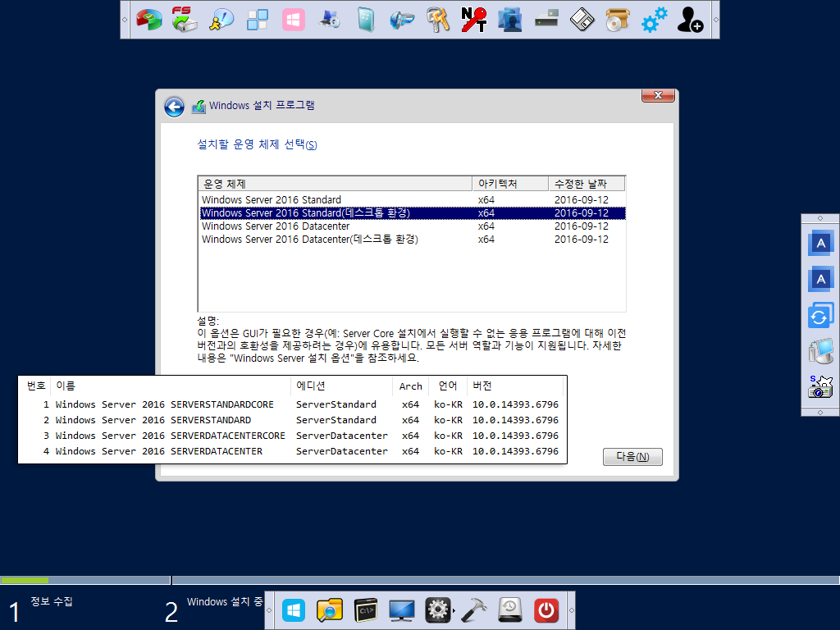Open the black gear settings icon

pos(438,610)
